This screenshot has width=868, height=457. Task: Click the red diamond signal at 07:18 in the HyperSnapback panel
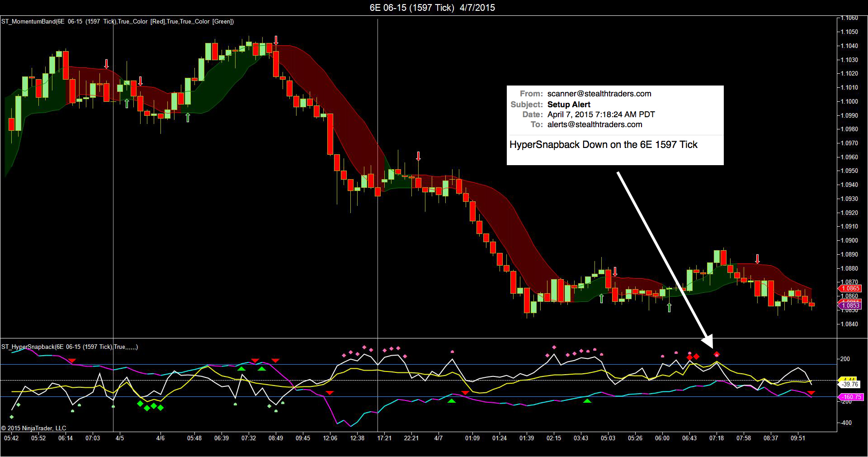[717, 354]
